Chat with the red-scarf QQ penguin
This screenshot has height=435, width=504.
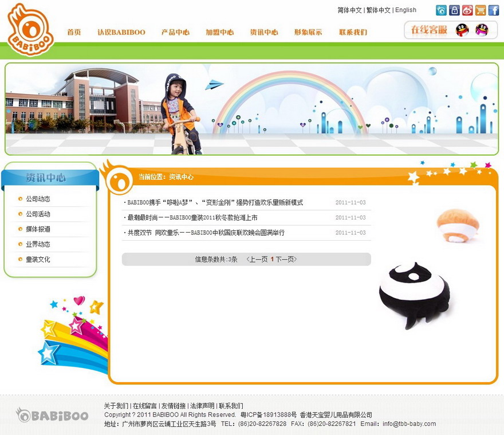(462, 30)
